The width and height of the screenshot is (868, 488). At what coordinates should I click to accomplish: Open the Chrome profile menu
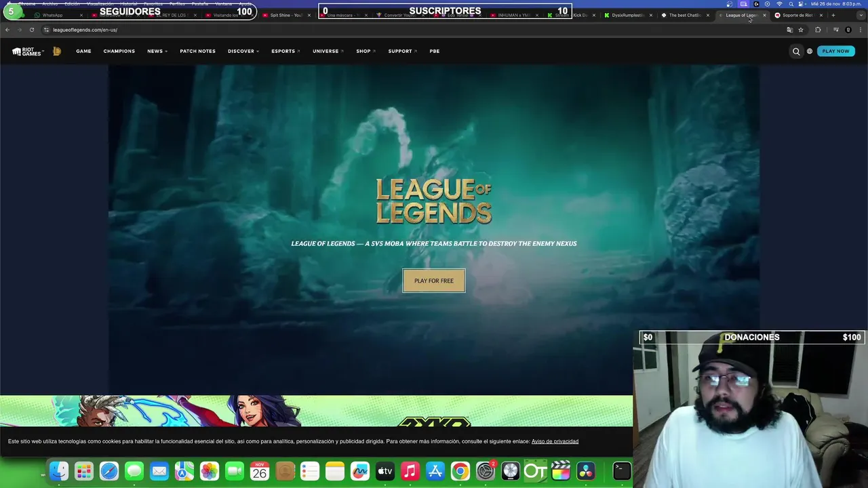tap(848, 30)
